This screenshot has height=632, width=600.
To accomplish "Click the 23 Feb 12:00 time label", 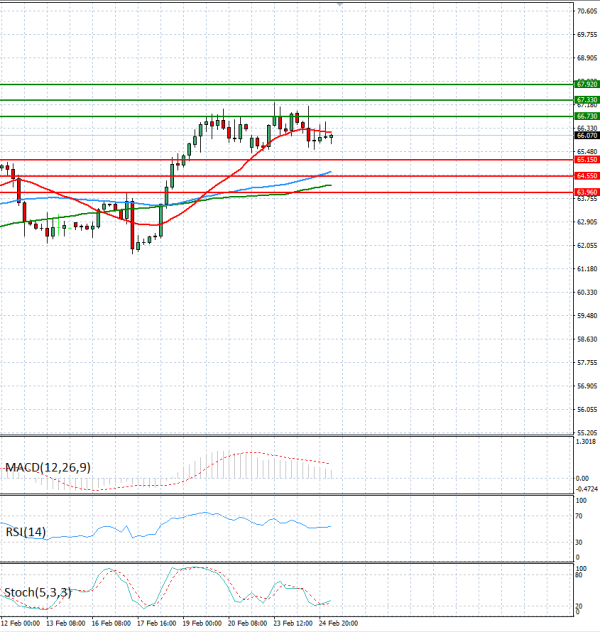I will click(290, 623).
